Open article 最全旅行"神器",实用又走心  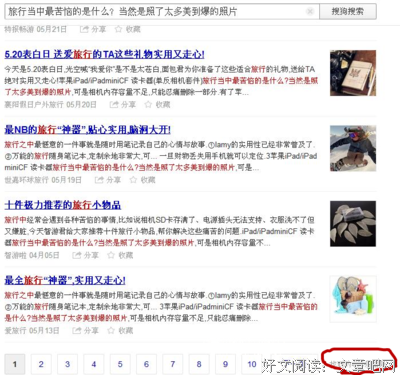pos(65,280)
